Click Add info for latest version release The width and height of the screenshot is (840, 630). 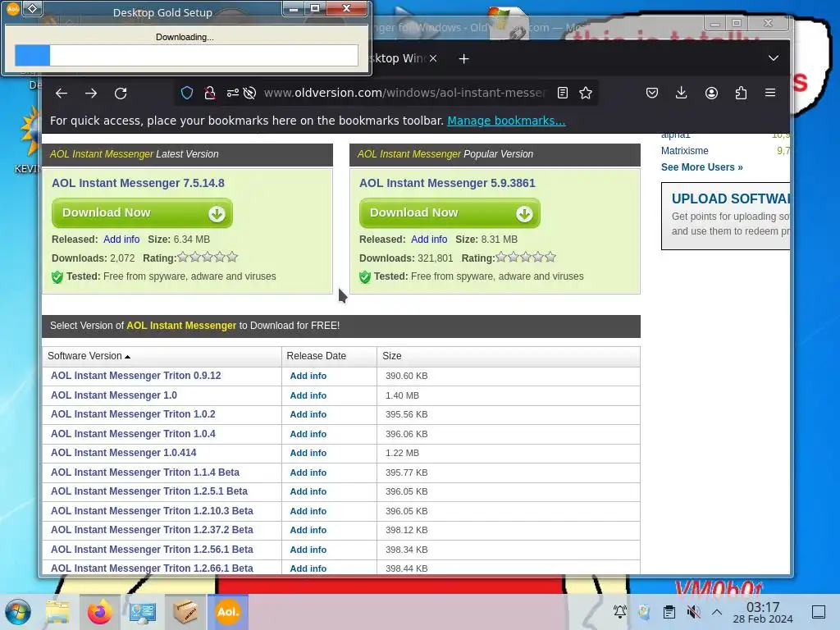pyautogui.click(x=121, y=240)
